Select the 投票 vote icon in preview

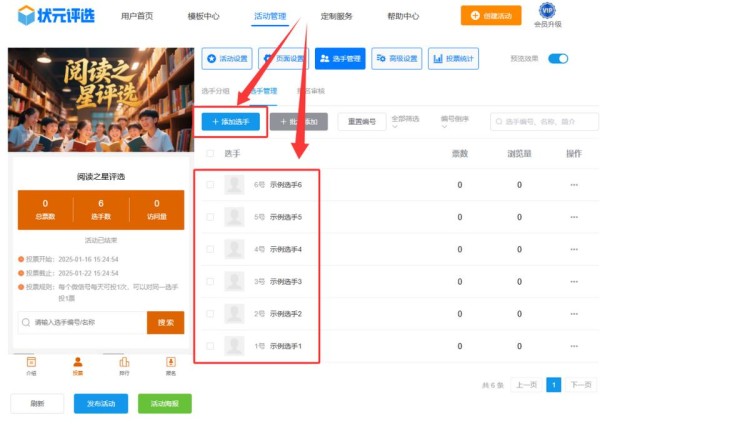pos(78,365)
